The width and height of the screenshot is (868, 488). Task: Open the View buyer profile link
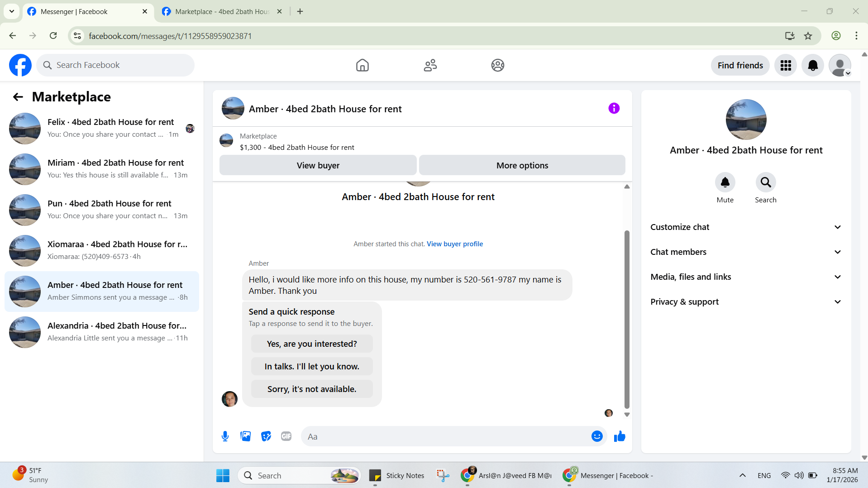[x=455, y=244]
